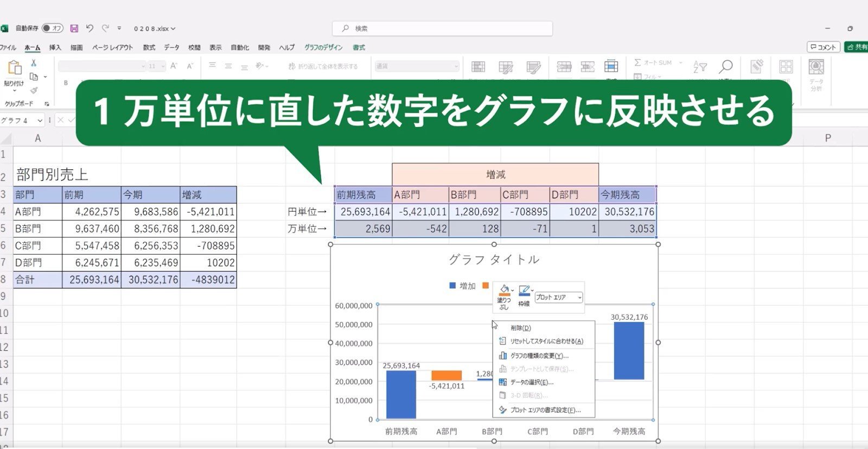The width and height of the screenshot is (868, 449).
Task: Select column A header
Action: click(x=37, y=138)
